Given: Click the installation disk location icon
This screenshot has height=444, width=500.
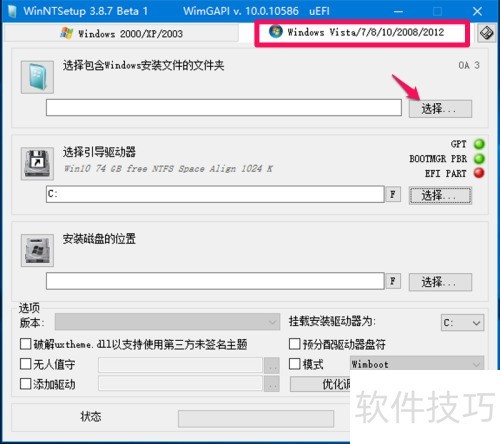Looking at the screenshot, I should [37, 250].
